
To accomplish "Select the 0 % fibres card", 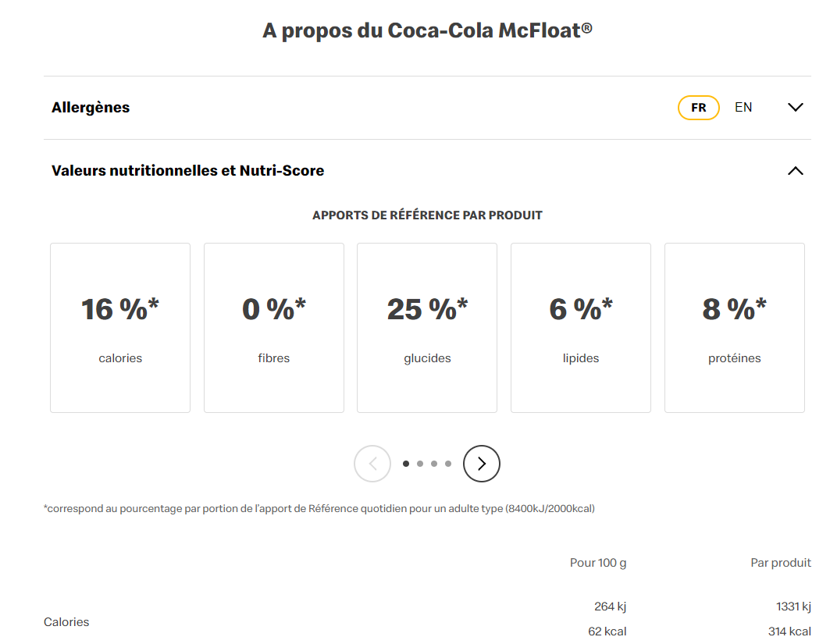I will pyautogui.click(x=274, y=328).
